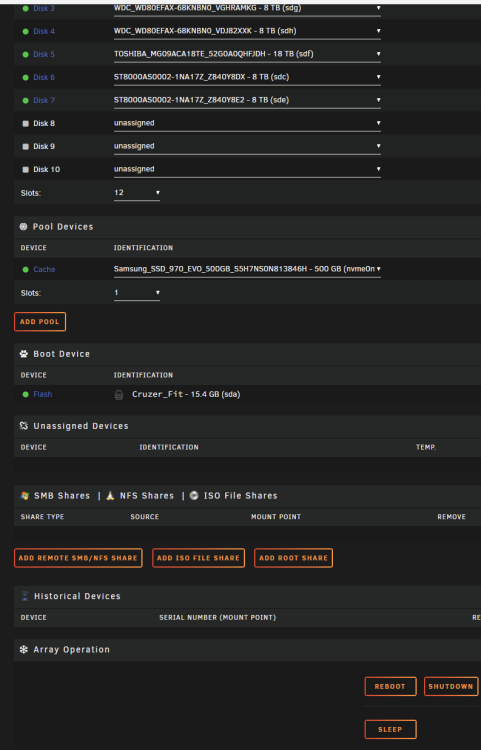Click the Add Remote SMB/NFS Share button
The height and width of the screenshot is (750, 481).
pos(78,558)
